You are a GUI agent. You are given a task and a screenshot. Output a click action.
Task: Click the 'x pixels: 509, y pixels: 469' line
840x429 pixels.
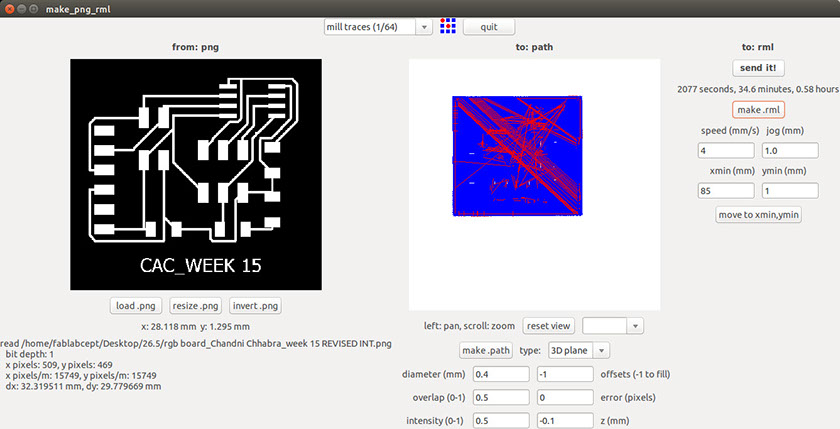(59, 365)
